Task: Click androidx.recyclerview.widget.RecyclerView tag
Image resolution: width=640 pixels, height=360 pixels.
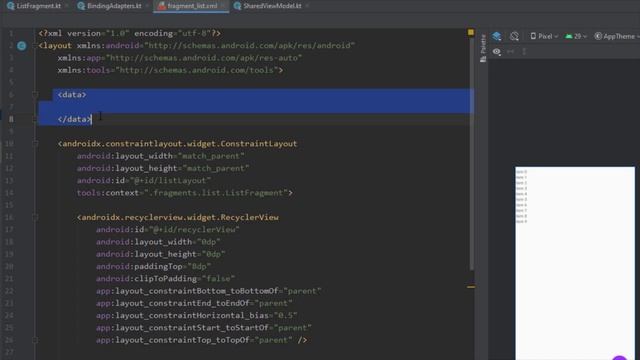Action: coord(178,217)
